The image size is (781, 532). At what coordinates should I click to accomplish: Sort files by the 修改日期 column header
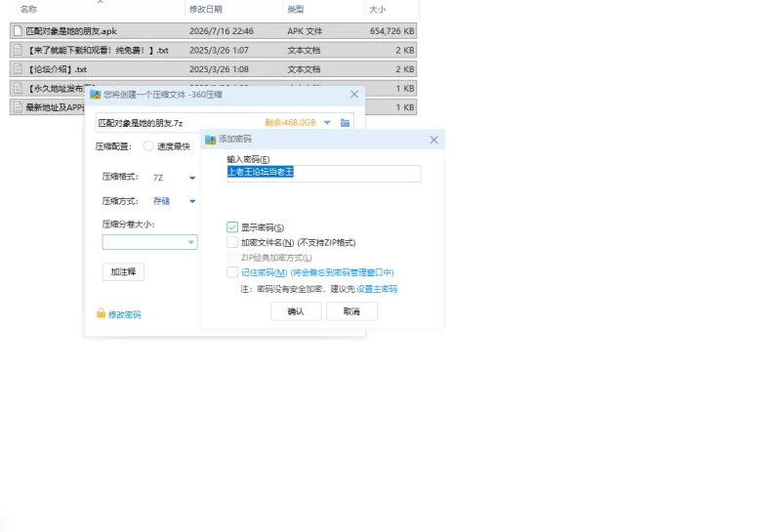[x=206, y=9]
